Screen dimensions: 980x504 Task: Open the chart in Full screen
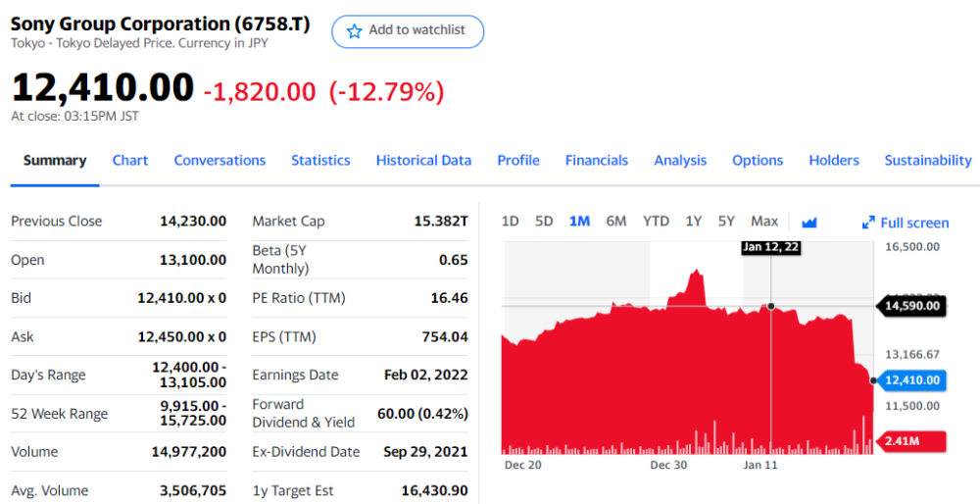[914, 223]
